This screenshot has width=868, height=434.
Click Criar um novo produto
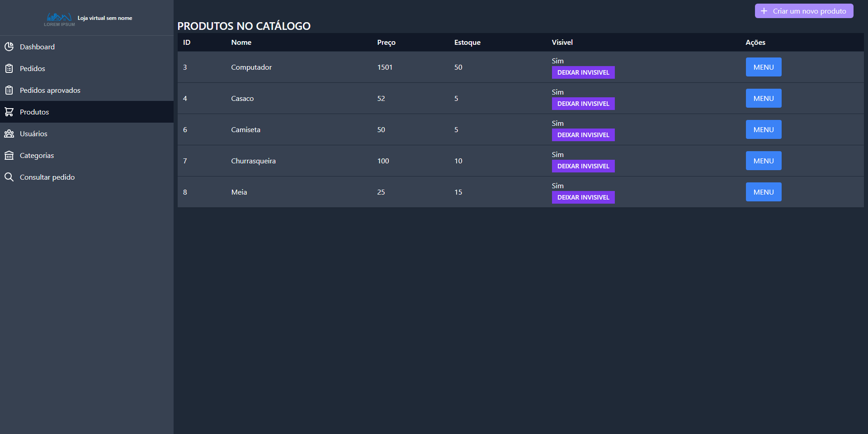click(804, 10)
